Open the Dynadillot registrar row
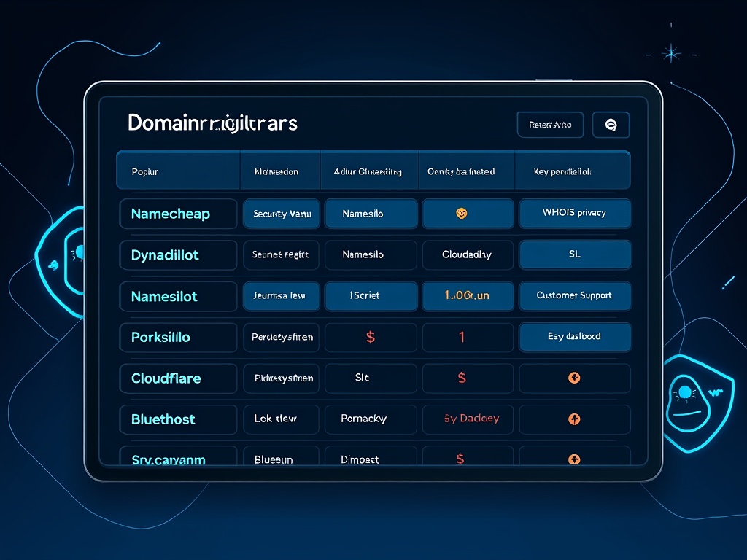Image resolution: width=747 pixels, height=560 pixels. point(178,255)
